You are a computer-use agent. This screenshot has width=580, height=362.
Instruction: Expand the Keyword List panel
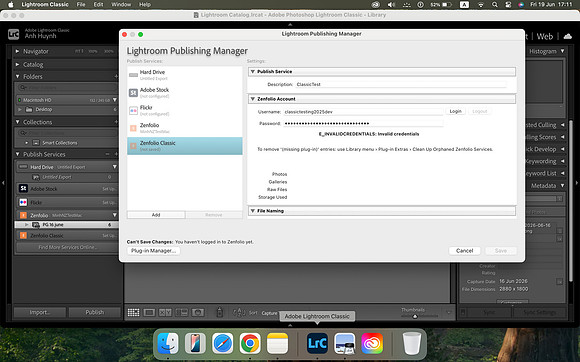coord(563,173)
